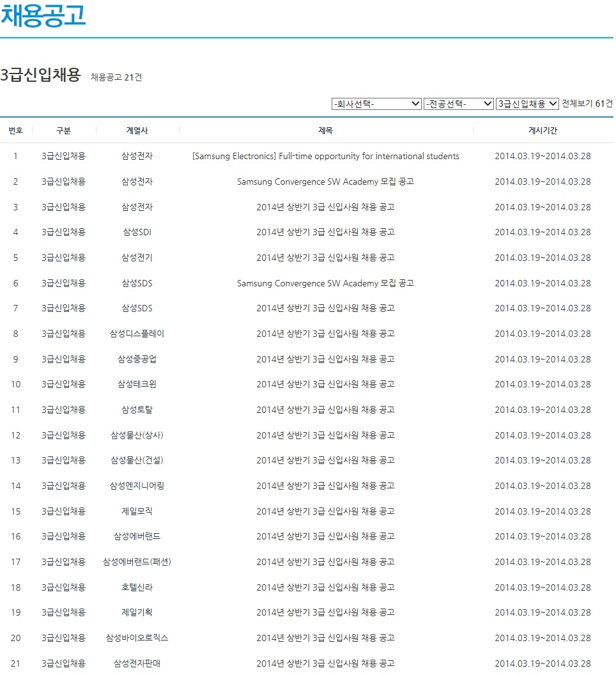The height and width of the screenshot is (675, 616).
Task: Click the 3급신입채용 category cell in row 10
Action: click(x=64, y=384)
